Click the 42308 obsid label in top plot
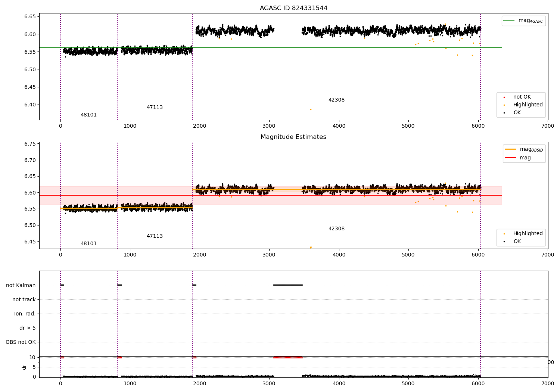560x392 pixels. click(336, 100)
